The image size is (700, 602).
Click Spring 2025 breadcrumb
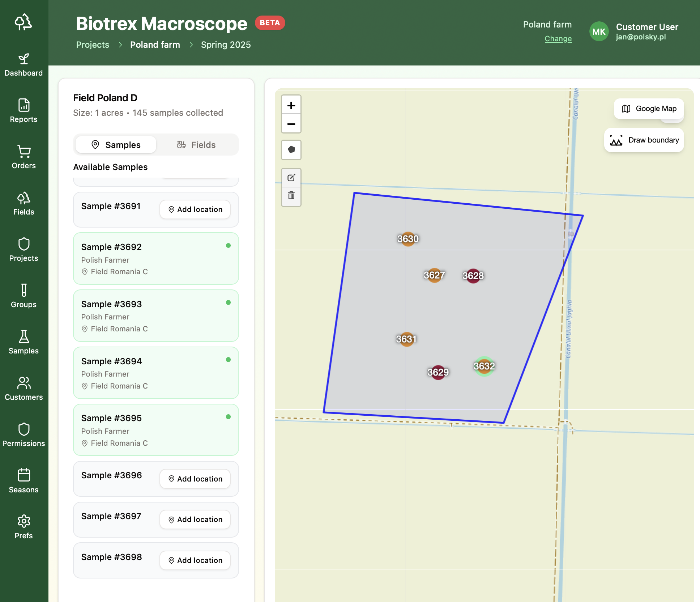coord(226,45)
